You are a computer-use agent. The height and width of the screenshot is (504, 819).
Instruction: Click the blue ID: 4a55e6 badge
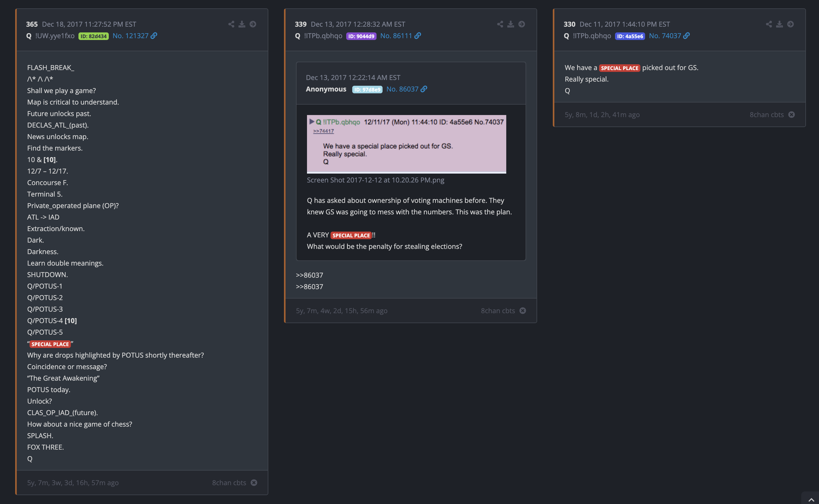coord(630,36)
